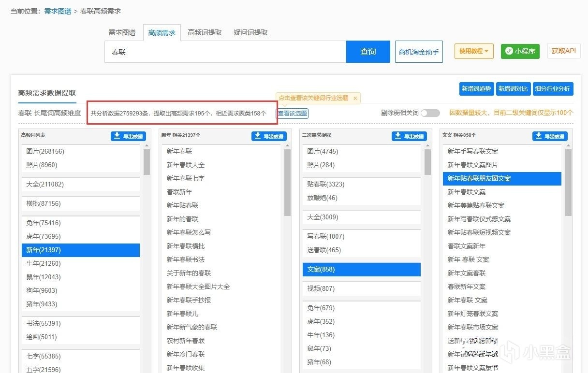Open the 高频词提取 tab

point(205,33)
